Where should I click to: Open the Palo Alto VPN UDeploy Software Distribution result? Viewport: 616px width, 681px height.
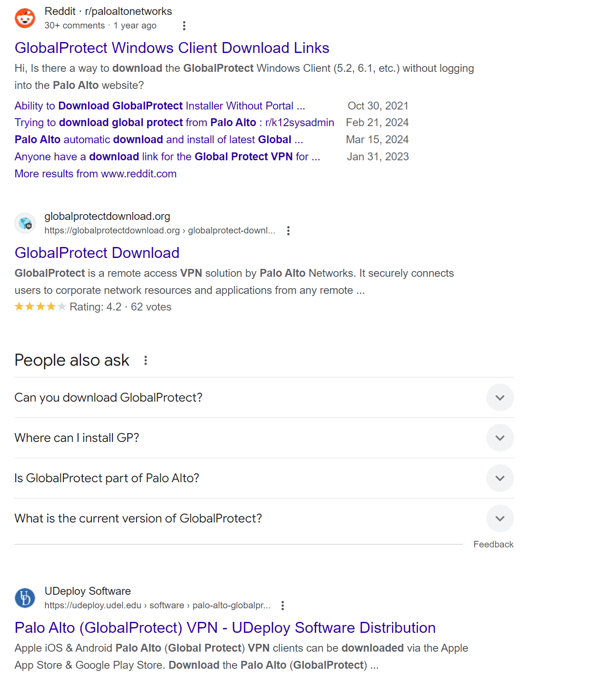pos(225,628)
